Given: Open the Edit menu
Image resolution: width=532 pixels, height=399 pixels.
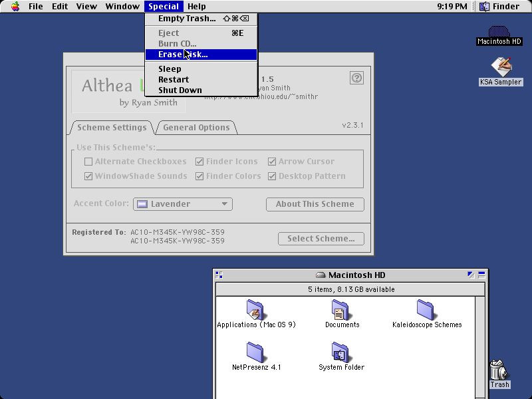Looking at the screenshot, I should click(x=60, y=7).
